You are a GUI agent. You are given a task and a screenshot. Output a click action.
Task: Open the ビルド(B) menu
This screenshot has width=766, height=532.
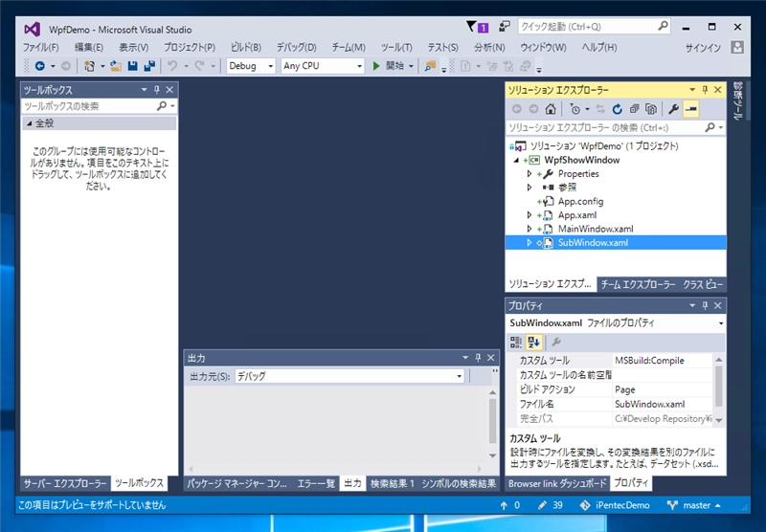click(x=246, y=47)
